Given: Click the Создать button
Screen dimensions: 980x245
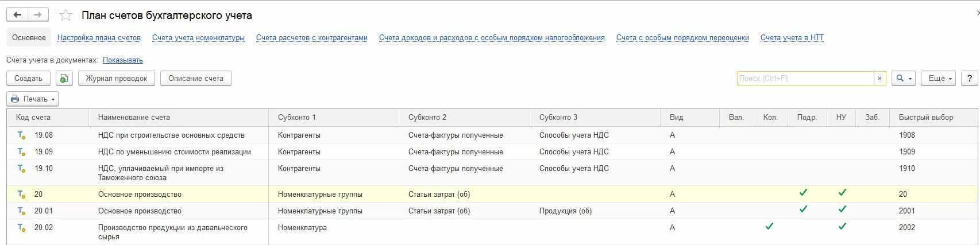Looking at the screenshot, I should point(28,79).
